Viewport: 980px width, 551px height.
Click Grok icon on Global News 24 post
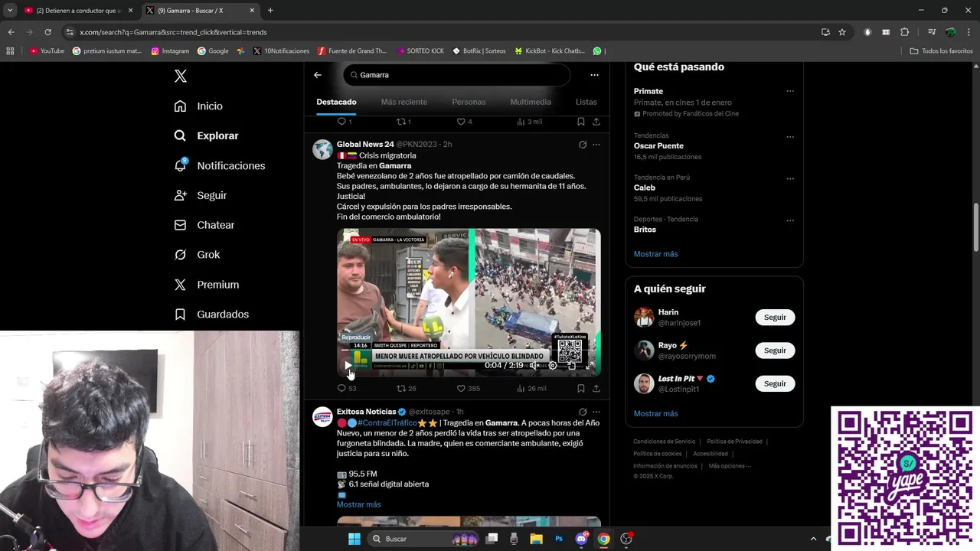click(x=583, y=144)
